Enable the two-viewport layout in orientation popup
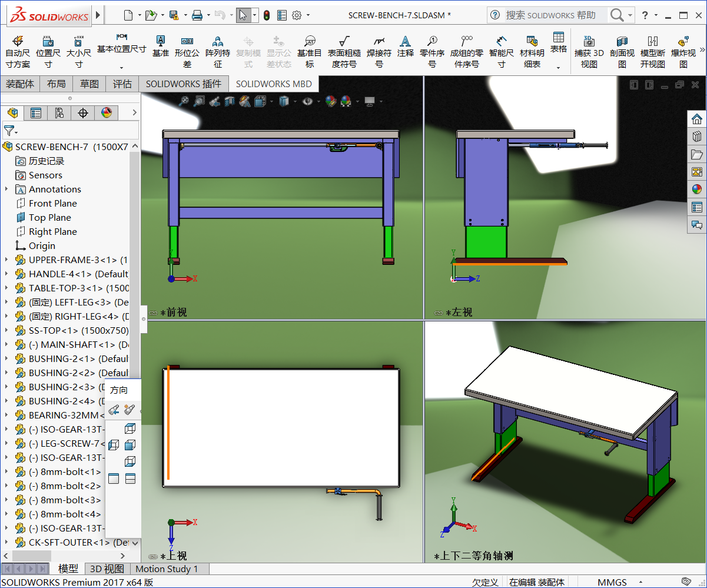This screenshot has height=588, width=707. pyautogui.click(x=130, y=478)
